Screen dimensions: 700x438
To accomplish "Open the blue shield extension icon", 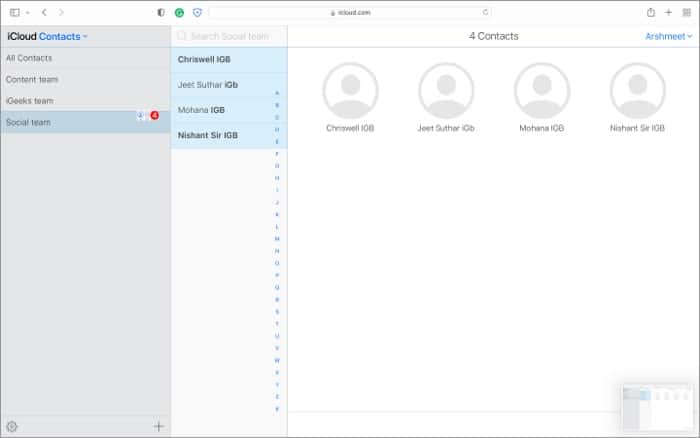I will pos(197,13).
